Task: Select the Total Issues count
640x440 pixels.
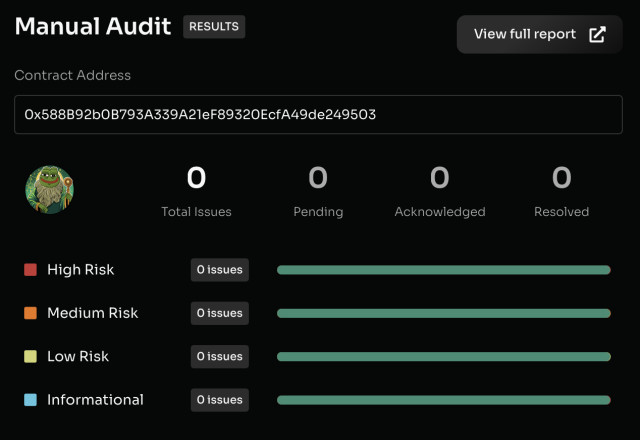Action: pos(197,179)
